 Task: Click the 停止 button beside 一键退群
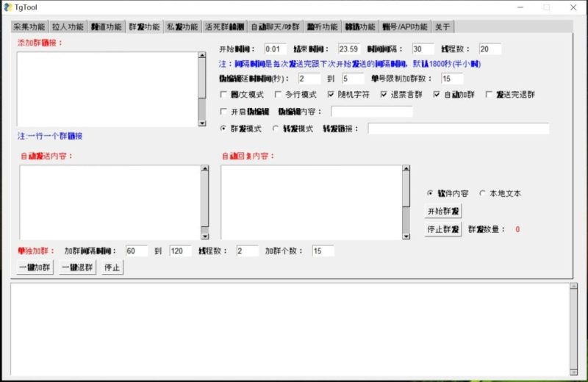pyautogui.click(x=112, y=267)
